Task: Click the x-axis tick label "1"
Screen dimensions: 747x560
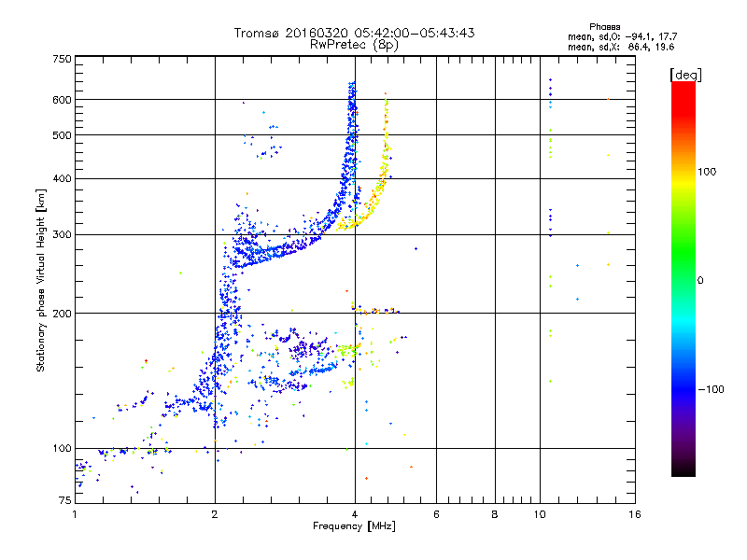Action: [x=75, y=514]
